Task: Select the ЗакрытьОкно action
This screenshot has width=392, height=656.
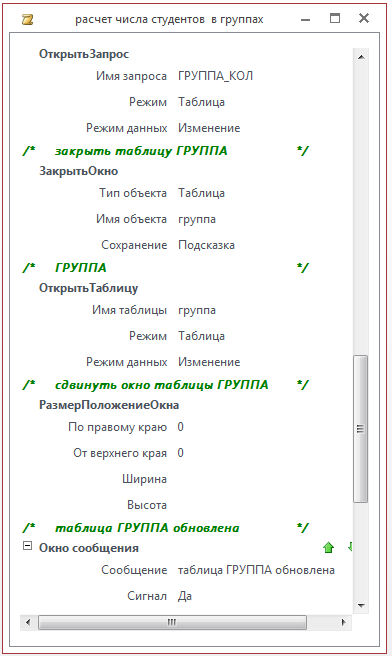Action: pyautogui.click(x=78, y=171)
